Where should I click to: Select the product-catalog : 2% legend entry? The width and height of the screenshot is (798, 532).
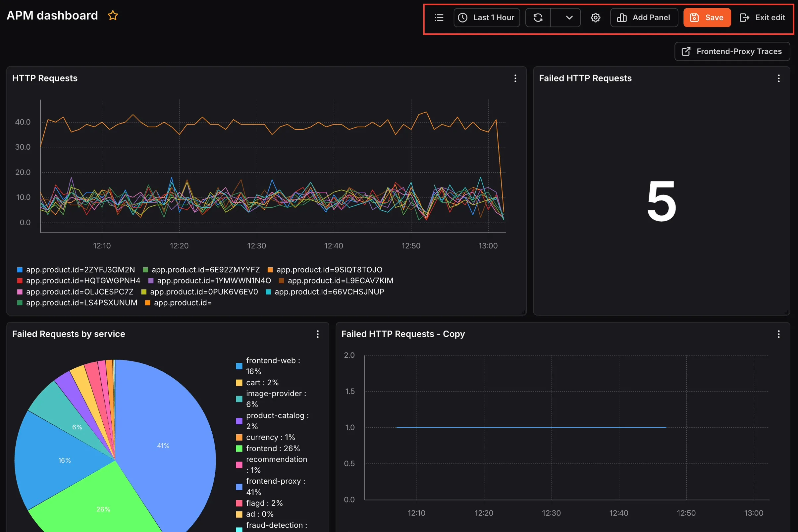point(272,421)
